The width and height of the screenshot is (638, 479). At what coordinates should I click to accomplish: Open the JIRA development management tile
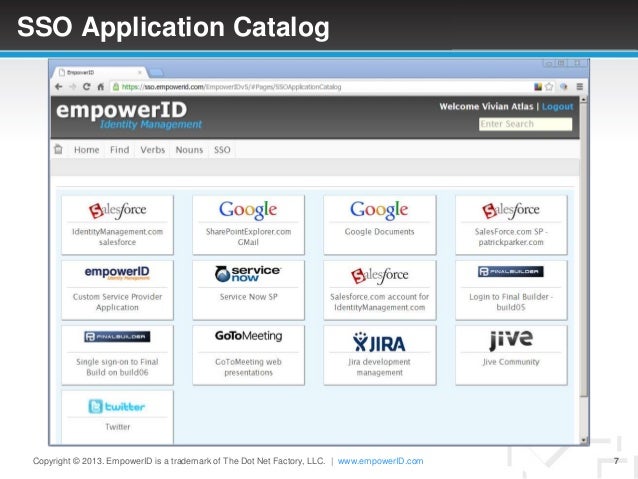coord(380,355)
